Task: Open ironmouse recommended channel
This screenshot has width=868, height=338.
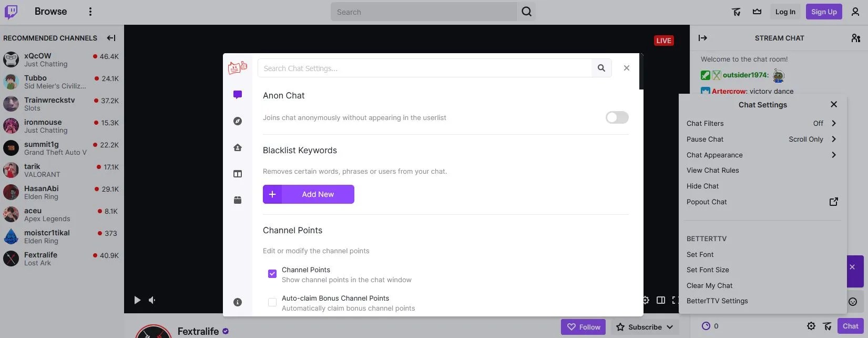Action: pyautogui.click(x=62, y=126)
